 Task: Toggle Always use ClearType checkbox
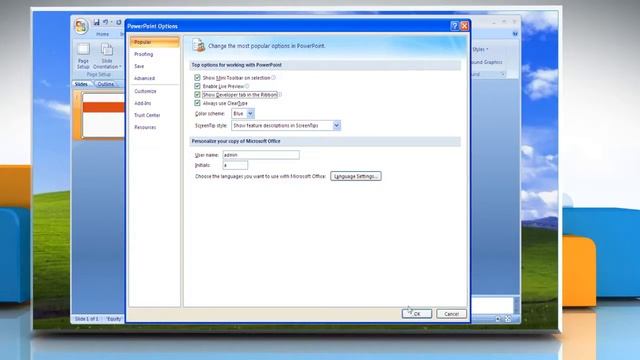(x=198, y=103)
